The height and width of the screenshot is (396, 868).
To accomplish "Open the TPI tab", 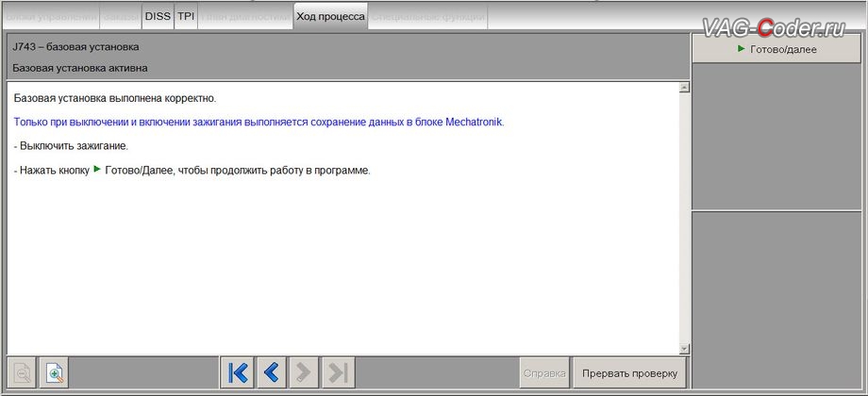I will 186,17.
